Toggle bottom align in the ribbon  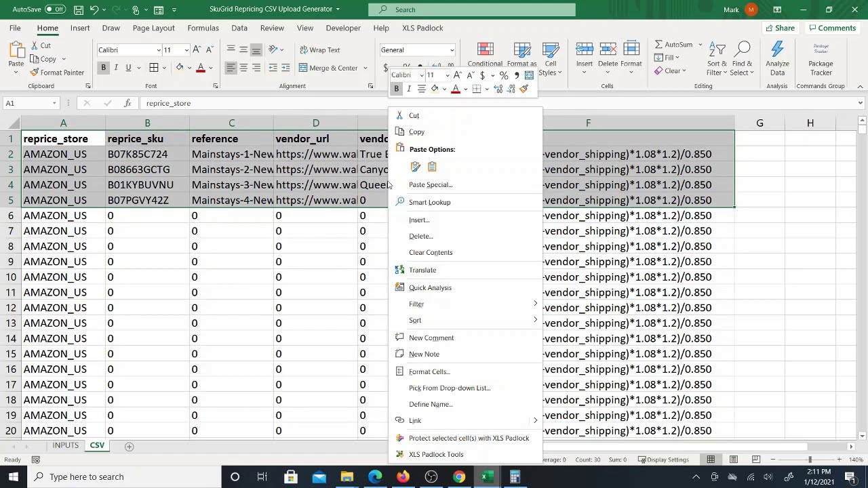pyautogui.click(x=256, y=49)
